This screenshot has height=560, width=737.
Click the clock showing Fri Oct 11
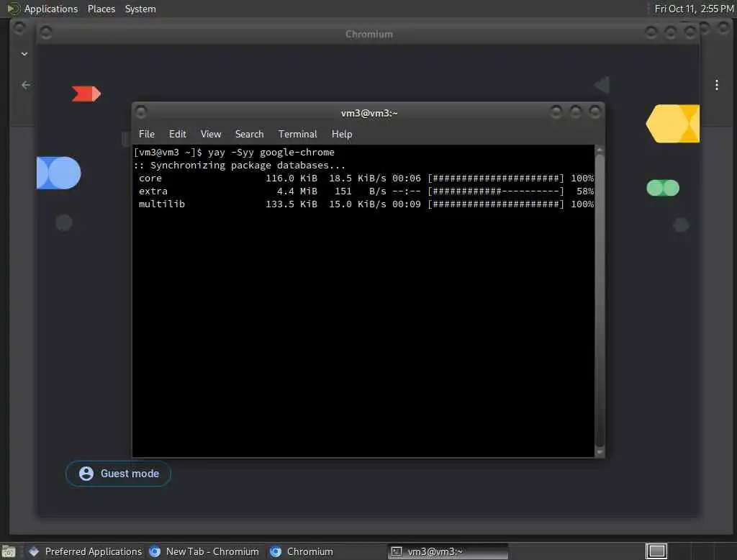(x=694, y=9)
